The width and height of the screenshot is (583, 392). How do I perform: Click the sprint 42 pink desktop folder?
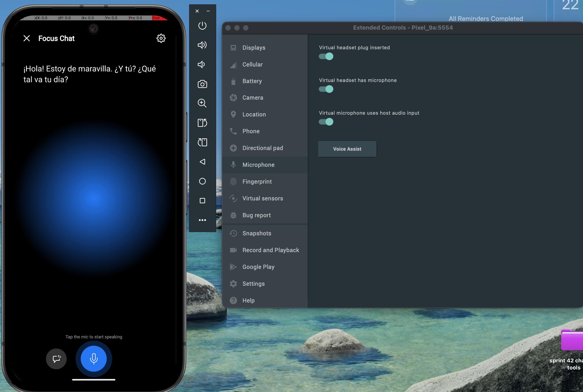(572, 341)
